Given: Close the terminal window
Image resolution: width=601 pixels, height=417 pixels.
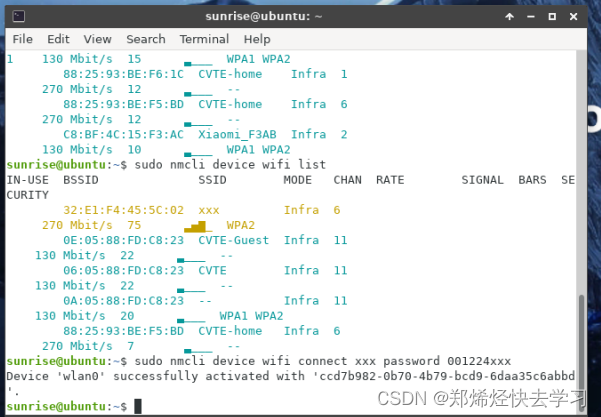Looking at the screenshot, I should 573,16.
